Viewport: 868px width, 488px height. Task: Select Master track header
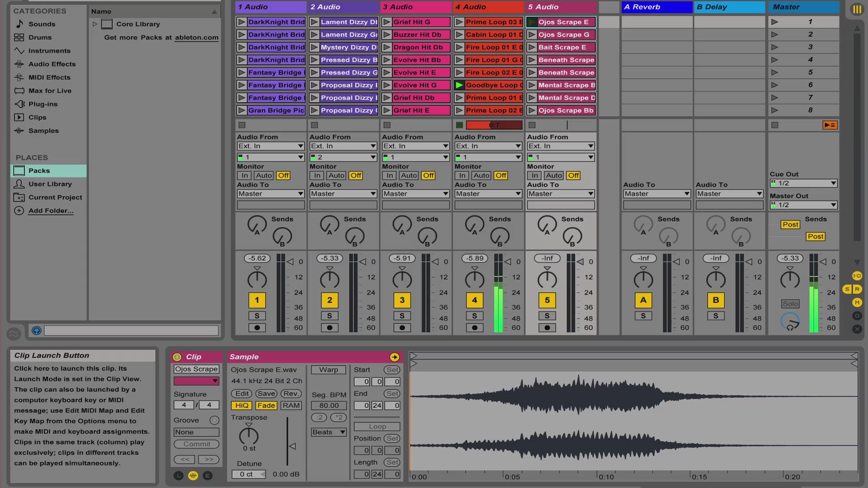point(803,7)
